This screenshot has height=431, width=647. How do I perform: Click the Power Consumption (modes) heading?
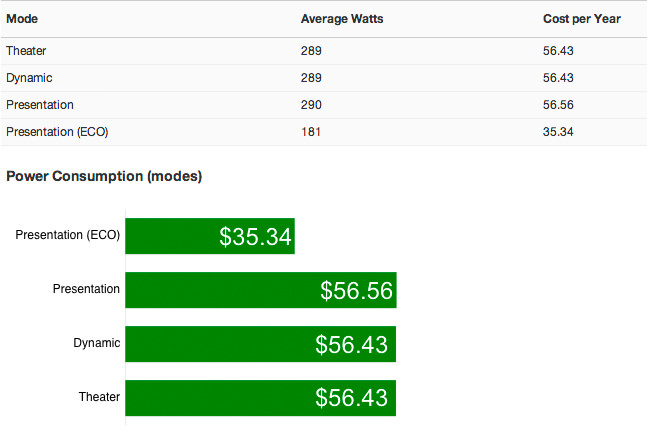point(104,177)
